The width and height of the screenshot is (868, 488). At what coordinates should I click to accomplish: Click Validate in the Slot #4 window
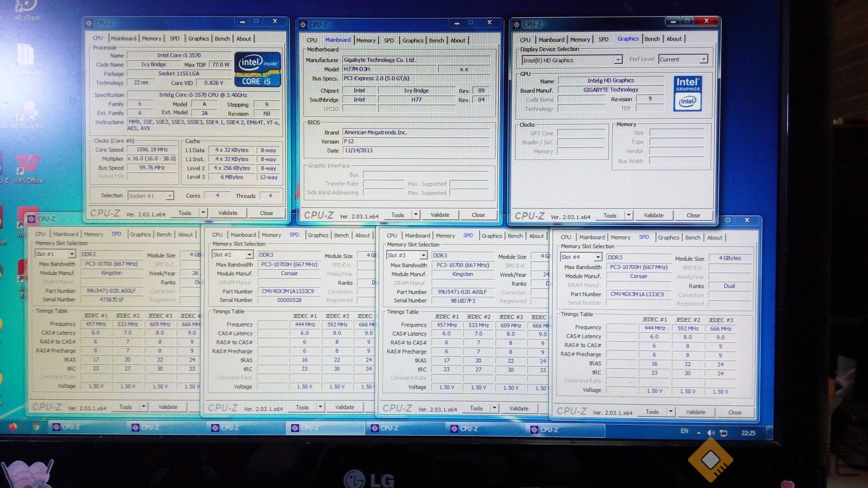tap(695, 412)
